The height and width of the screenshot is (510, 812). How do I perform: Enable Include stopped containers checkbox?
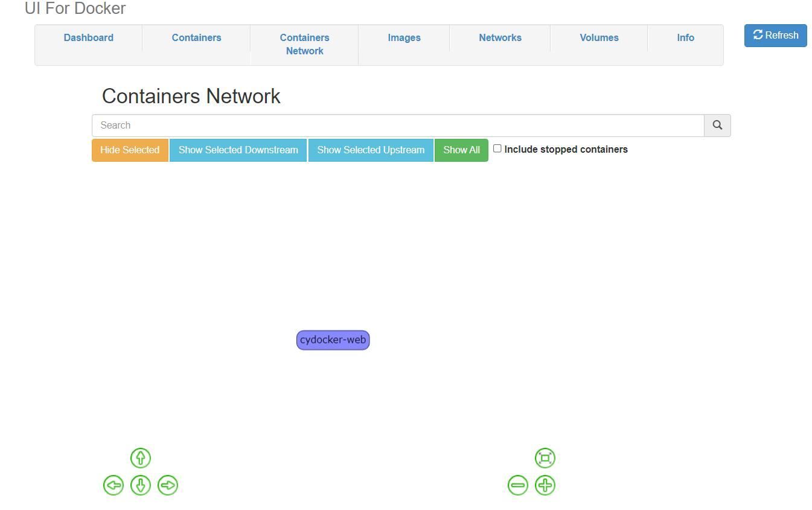pos(497,148)
